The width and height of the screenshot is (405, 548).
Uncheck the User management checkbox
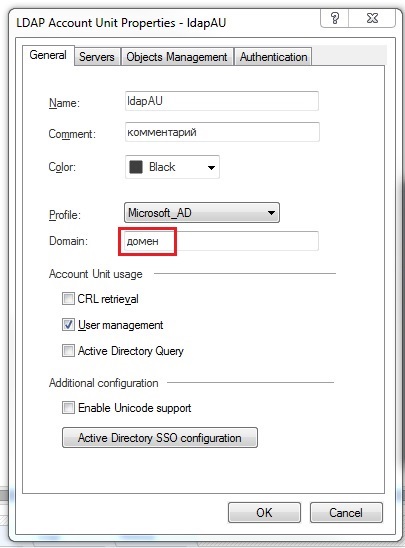[68, 325]
